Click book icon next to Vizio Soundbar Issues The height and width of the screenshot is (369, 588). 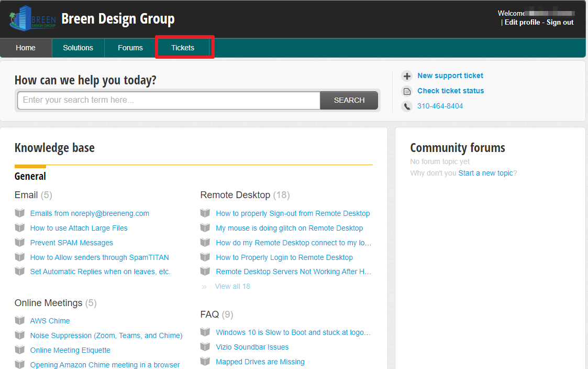[205, 347]
